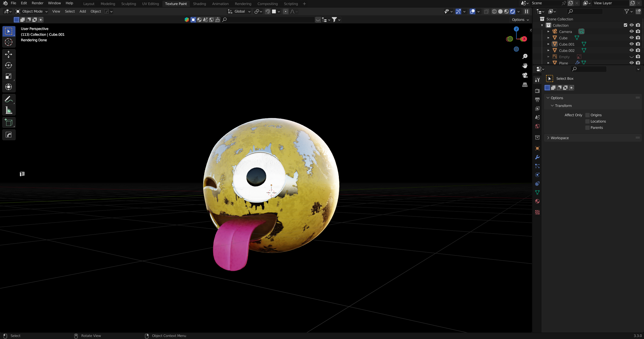This screenshot has height=339, width=644.
Task: Select the Scale tool
Action: 9,76
